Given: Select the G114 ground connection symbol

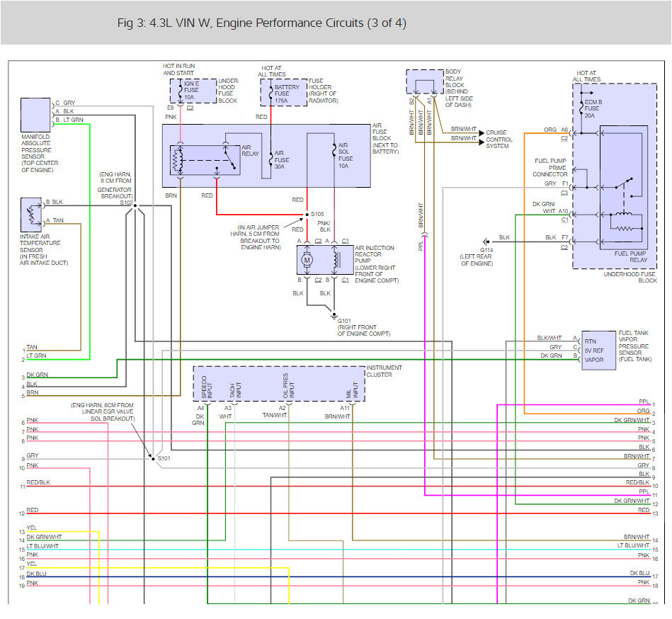Looking at the screenshot, I should pyautogui.click(x=484, y=240).
